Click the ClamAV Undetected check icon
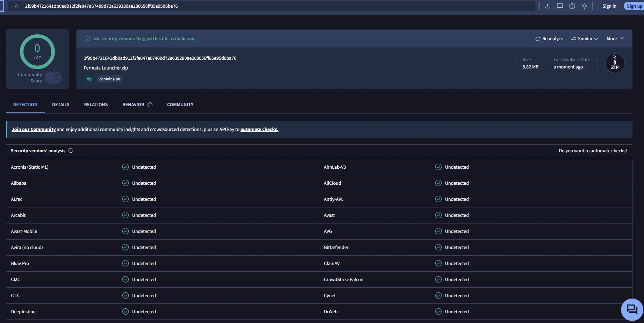Image resolution: width=644 pixels, height=323 pixels. pos(438,263)
